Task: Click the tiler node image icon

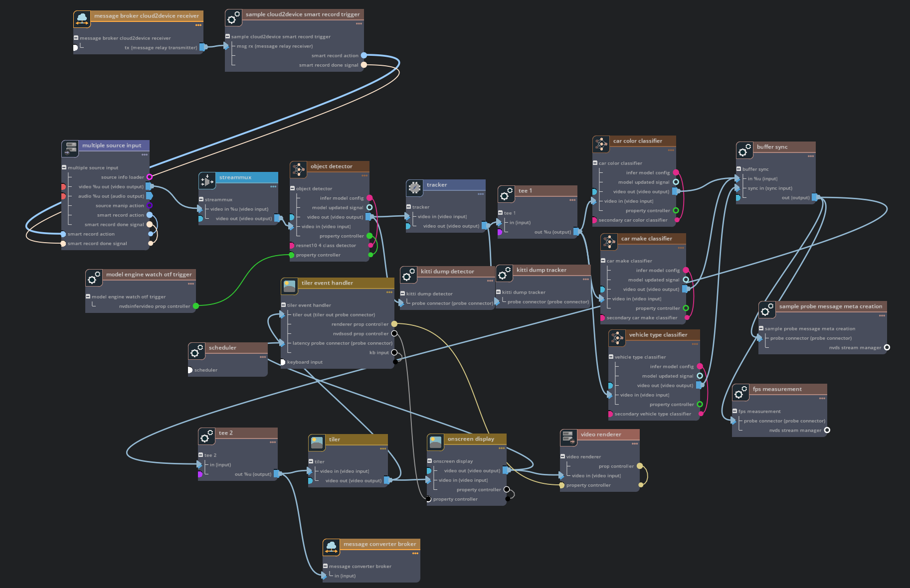Action: tap(317, 442)
